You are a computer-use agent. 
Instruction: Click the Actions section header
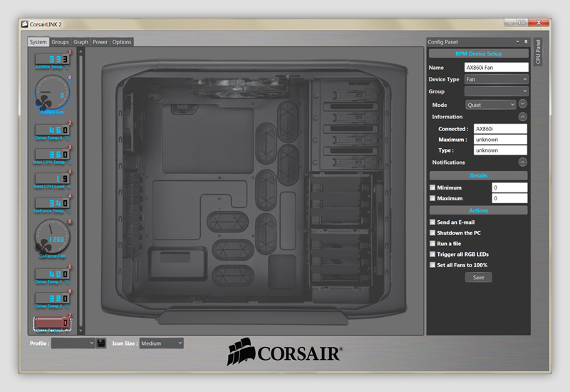pos(478,210)
